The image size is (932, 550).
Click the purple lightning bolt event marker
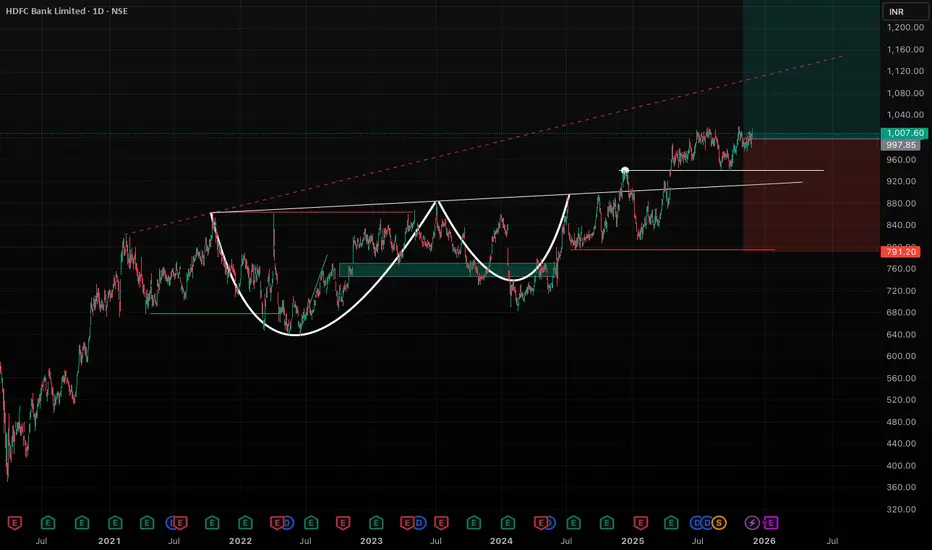pos(752,523)
